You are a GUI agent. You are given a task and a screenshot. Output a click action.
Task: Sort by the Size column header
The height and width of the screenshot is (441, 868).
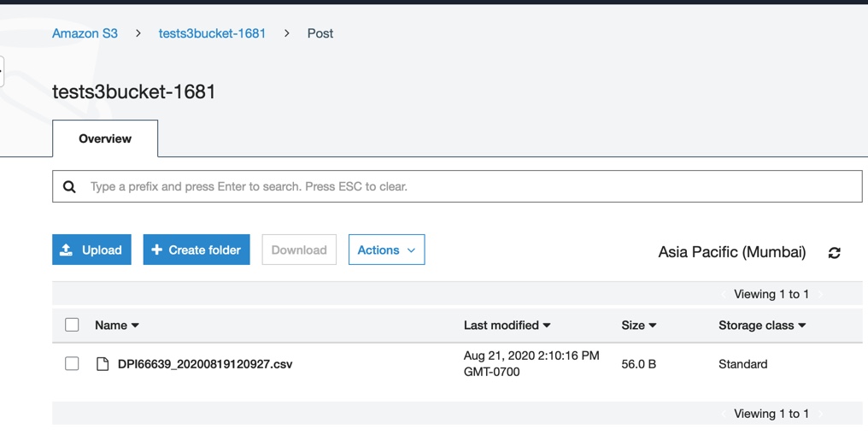639,326
